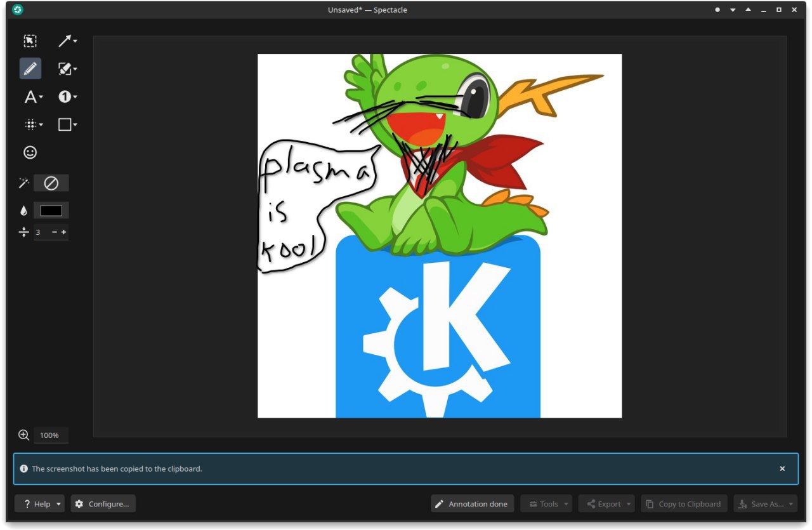812x530 pixels.
Task: Select the Emoji sticker tool
Action: point(30,152)
